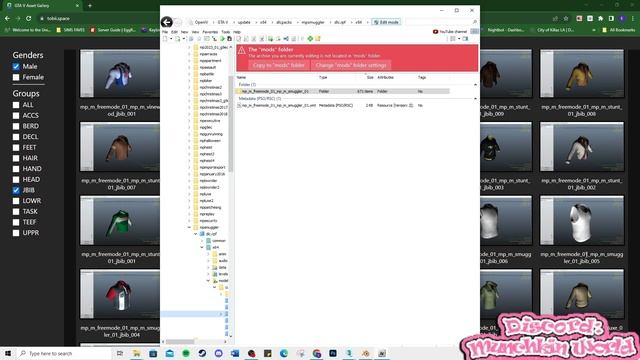
Task: Bookmark this page with the star icon
Action: pyautogui.click(x=566, y=18)
